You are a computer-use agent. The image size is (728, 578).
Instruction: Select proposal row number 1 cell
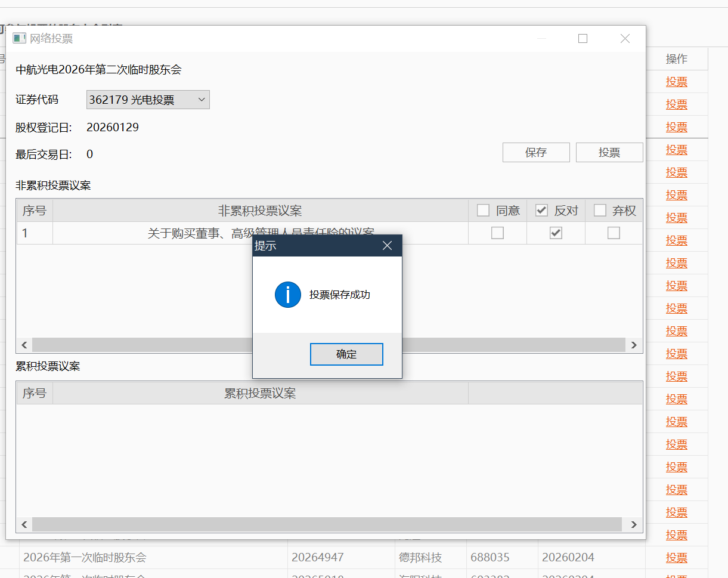[35, 233]
